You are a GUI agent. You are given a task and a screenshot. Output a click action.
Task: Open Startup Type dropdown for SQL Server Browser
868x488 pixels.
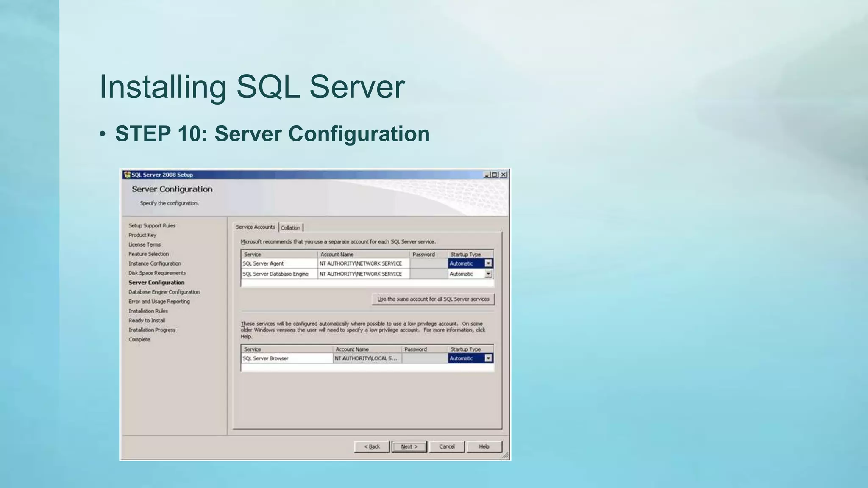click(x=488, y=358)
